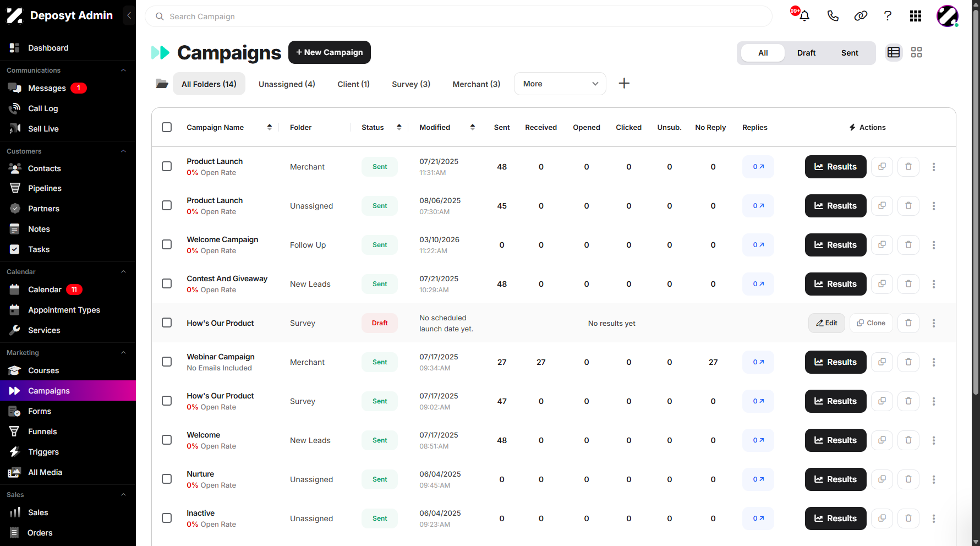Filter campaigns by Draft tab

(806, 53)
